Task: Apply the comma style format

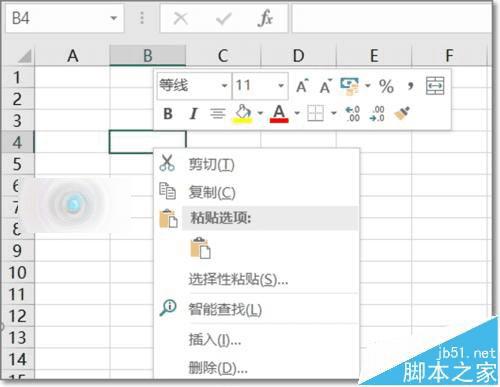Action: (x=411, y=86)
